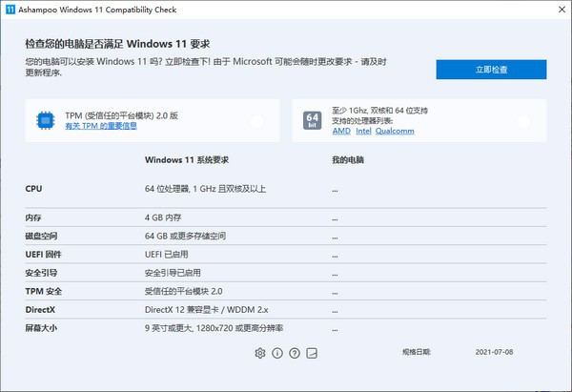Click the 规格日期 label
Image resolution: width=572 pixels, height=392 pixels.
(x=417, y=352)
